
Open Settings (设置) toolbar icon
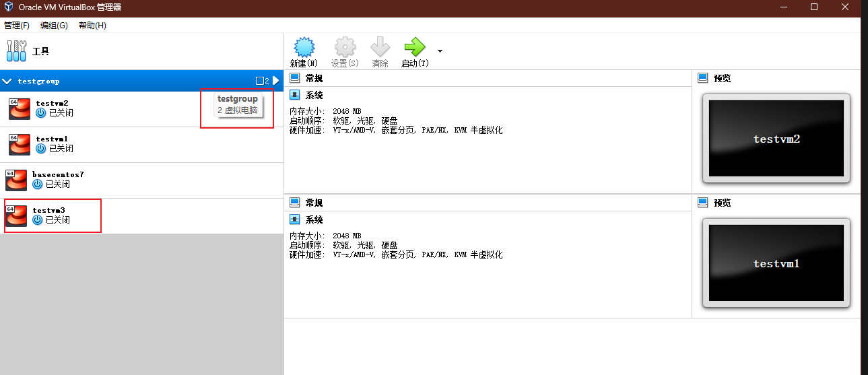[345, 47]
